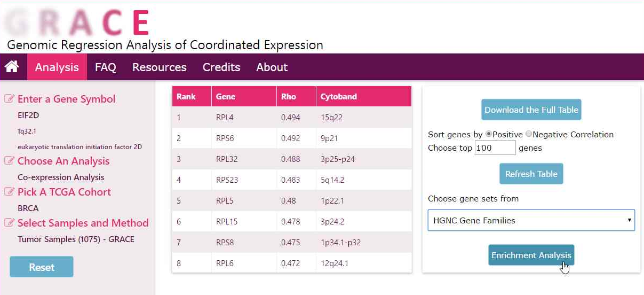Screen dimensions: 644x295
Task: Open the HGNC Gene Families dropdown
Action: (x=531, y=220)
